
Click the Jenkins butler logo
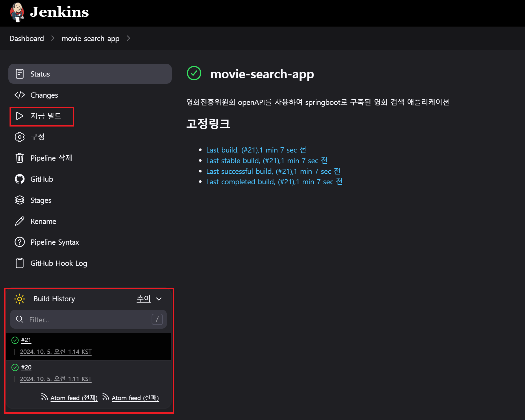(17, 12)
